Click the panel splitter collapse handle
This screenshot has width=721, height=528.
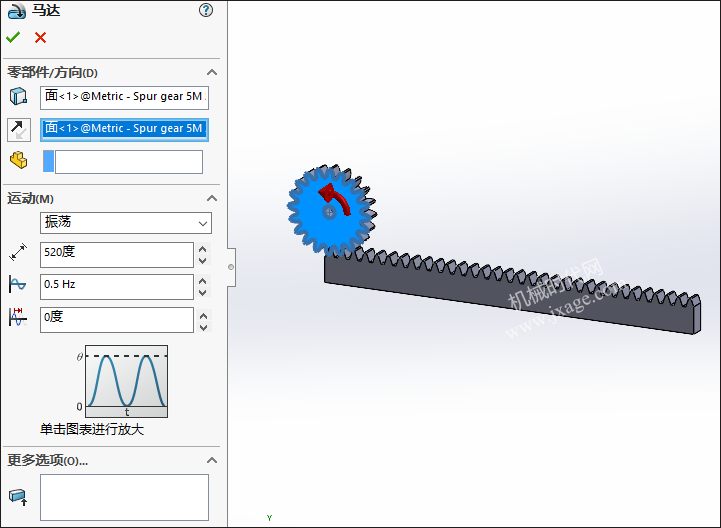(231, 267)
